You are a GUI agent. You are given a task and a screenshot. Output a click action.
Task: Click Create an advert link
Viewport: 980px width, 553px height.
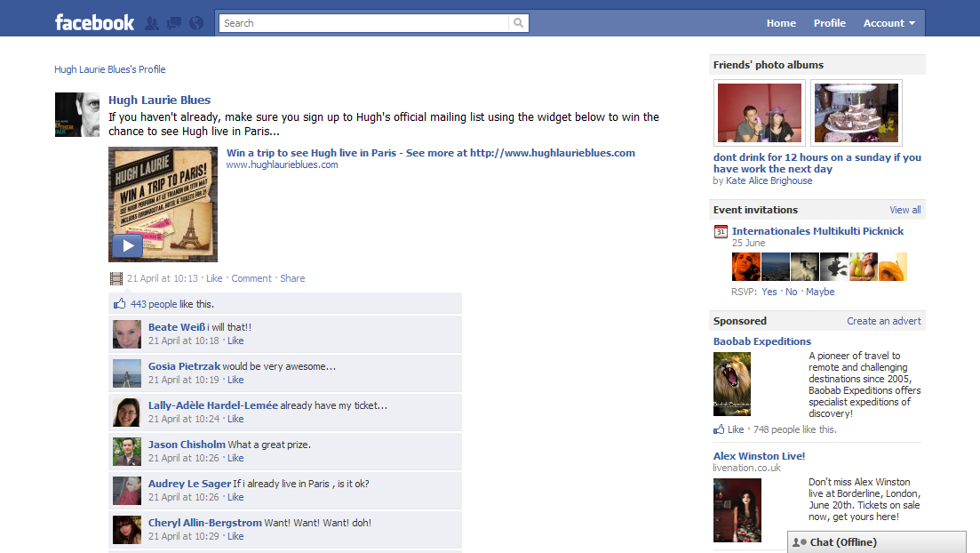pos(884,321)
